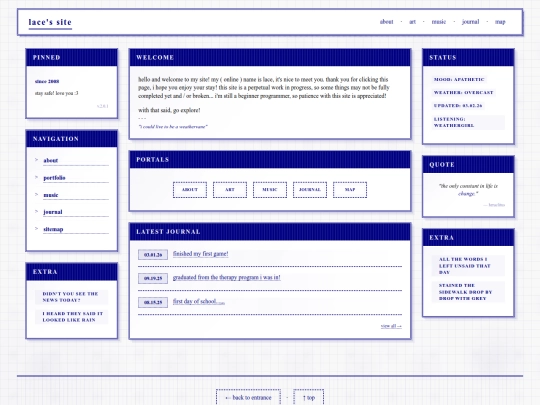This screenshot has width=540, height=405.
Task: Click the "← back to entrance" button
Action: [248, 397]
